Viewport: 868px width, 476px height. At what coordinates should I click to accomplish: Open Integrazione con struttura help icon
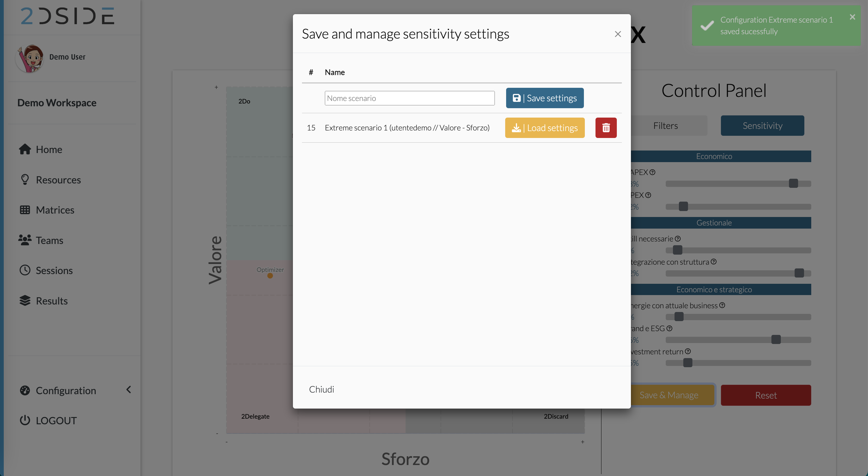tap(713, 262)
